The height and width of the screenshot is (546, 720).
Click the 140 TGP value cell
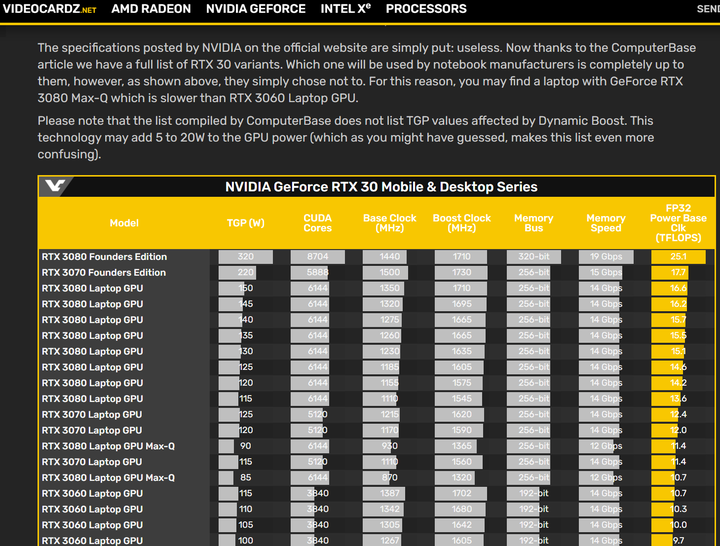pyautogui.click(x=246, y=320)
